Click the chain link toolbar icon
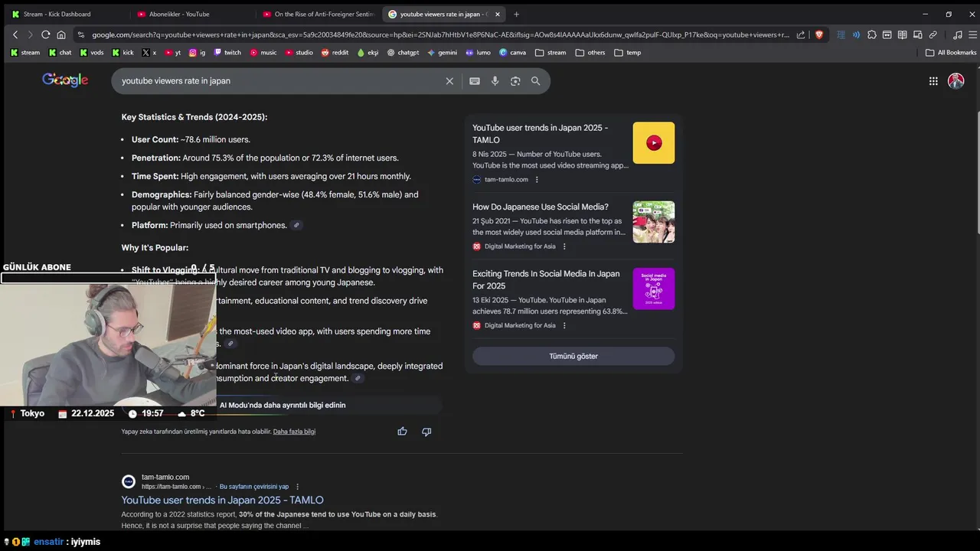Viewport: 980px width, 551px height. click(933, 34)
